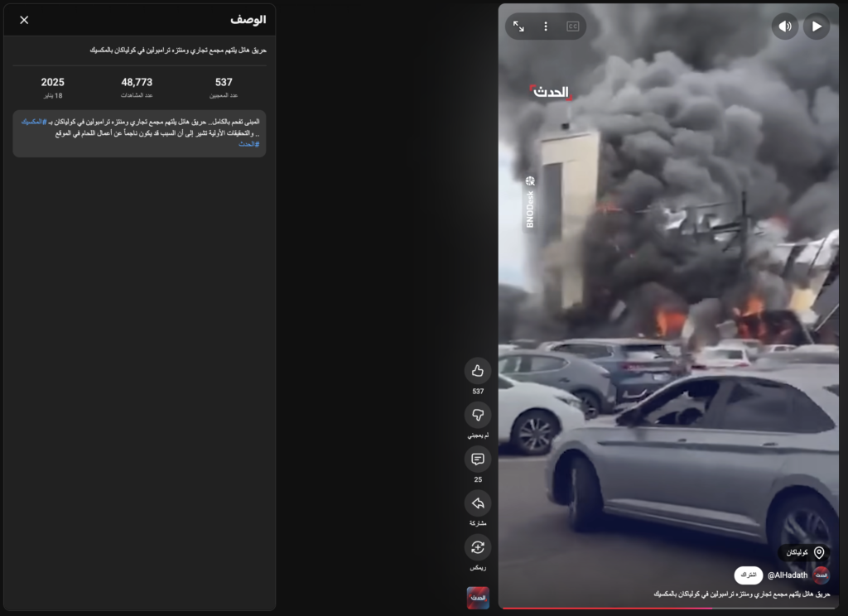Click the share arrow icon
This screenshot has height=616, width=848.
[478, 503]
